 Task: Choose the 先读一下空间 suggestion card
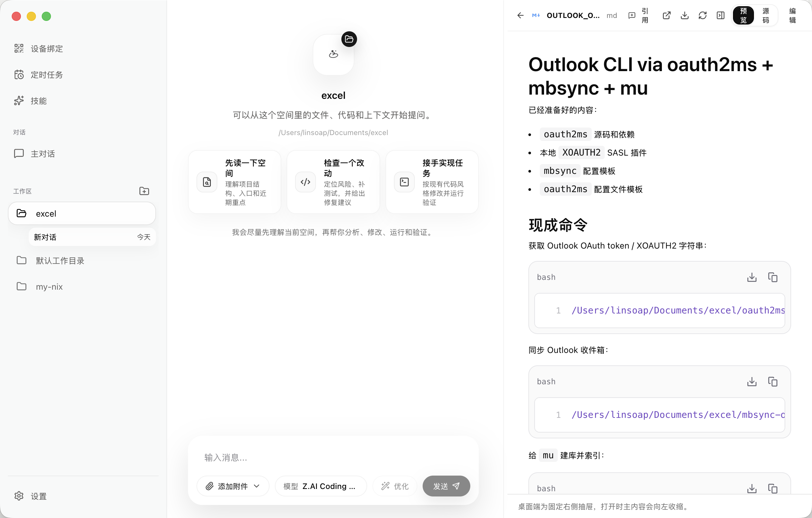tap(234, 182)
